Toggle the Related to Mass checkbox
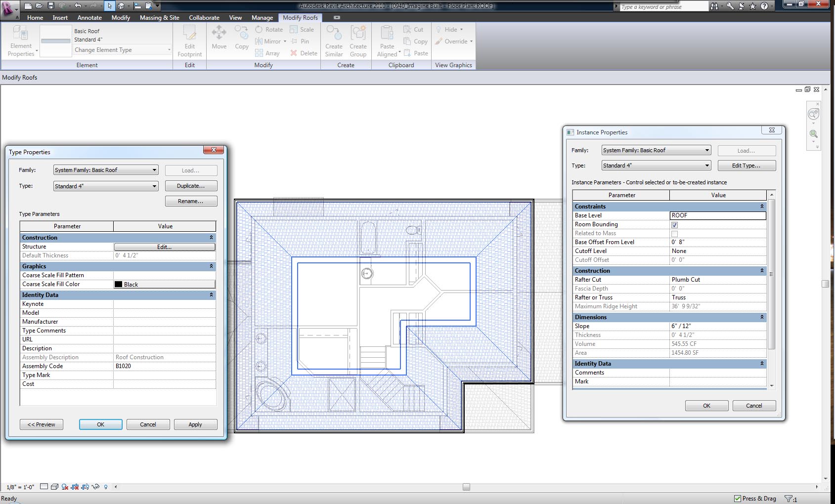Image resolution: width=835 pixels, height=504 pixels. coord(674,234)
